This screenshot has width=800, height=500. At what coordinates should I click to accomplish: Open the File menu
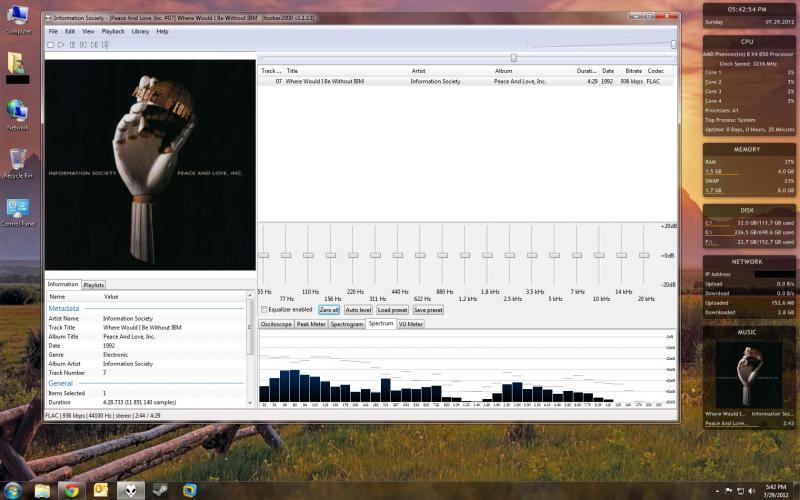[53, 32]
